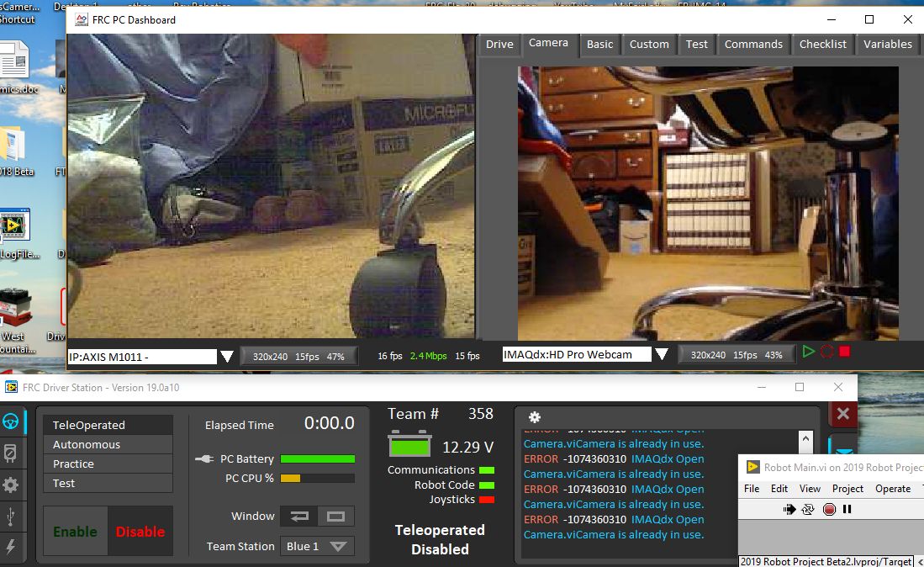Click the .doc document desktop icon

coord(14,59)
